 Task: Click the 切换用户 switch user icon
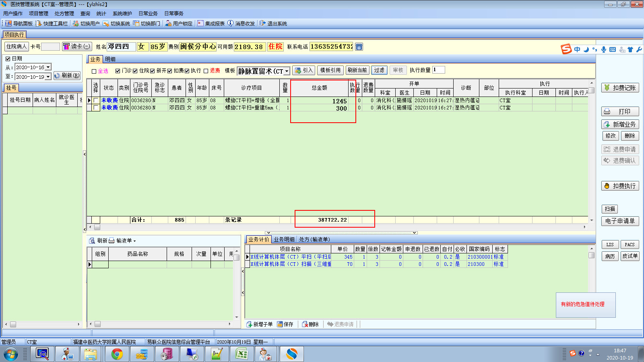pos(76,23)
